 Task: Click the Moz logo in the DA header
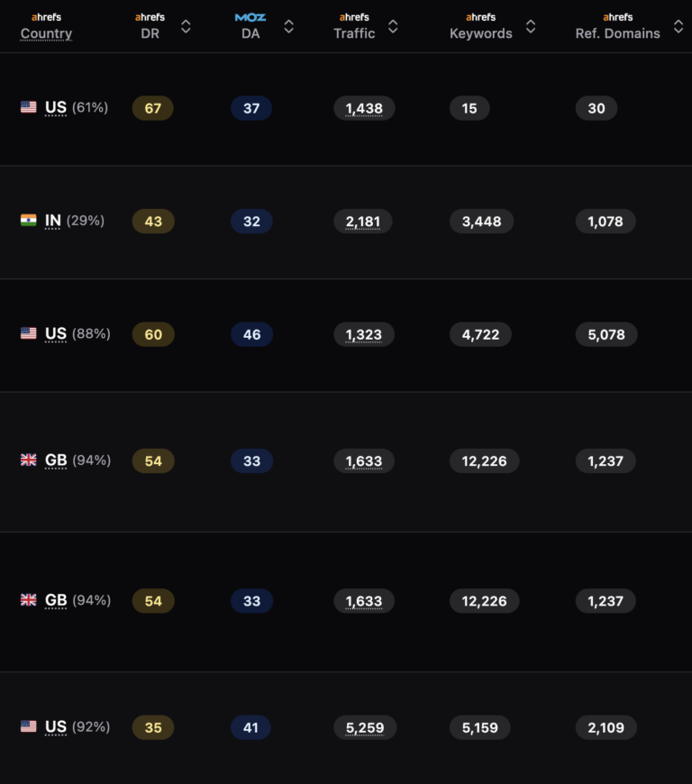(x=250, y=17)
